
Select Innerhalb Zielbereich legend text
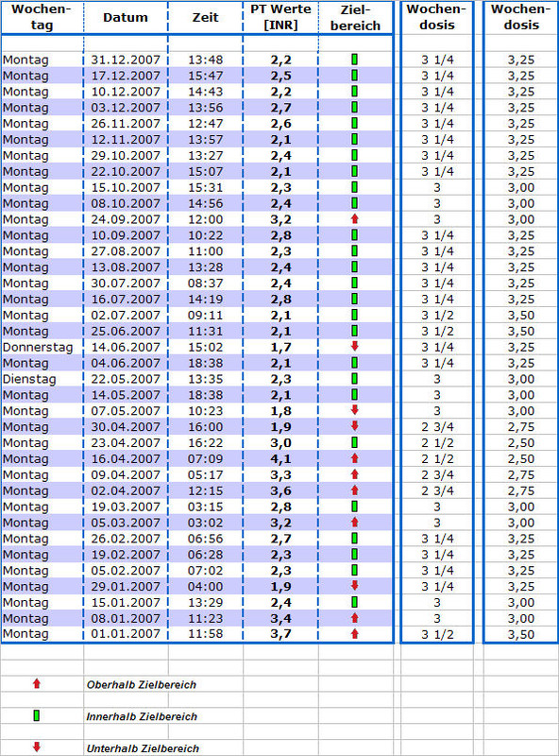[142, 716]
